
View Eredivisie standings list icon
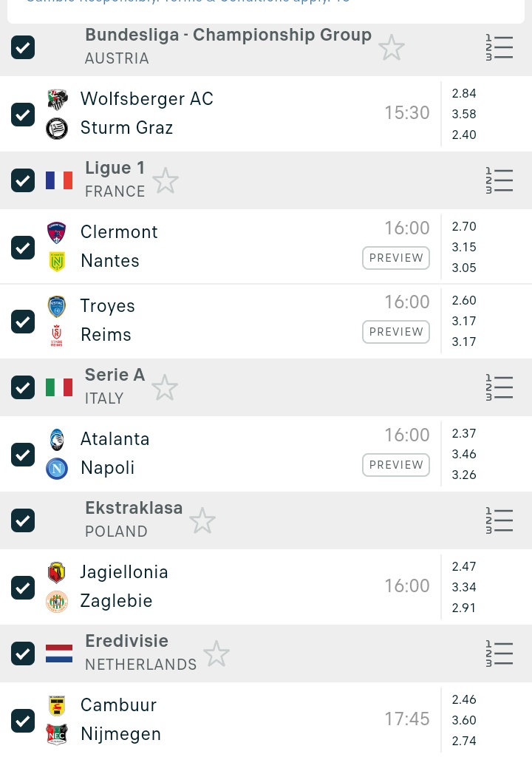(499, 654)
